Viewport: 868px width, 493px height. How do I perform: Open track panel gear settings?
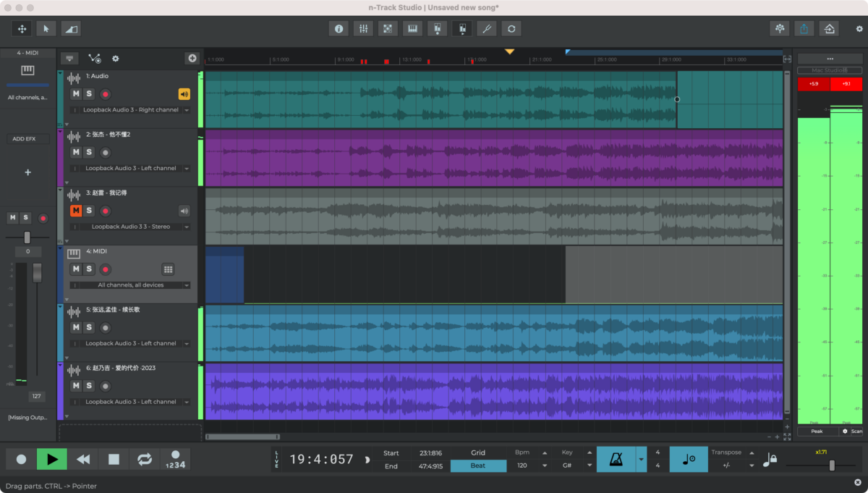[115, 59]
